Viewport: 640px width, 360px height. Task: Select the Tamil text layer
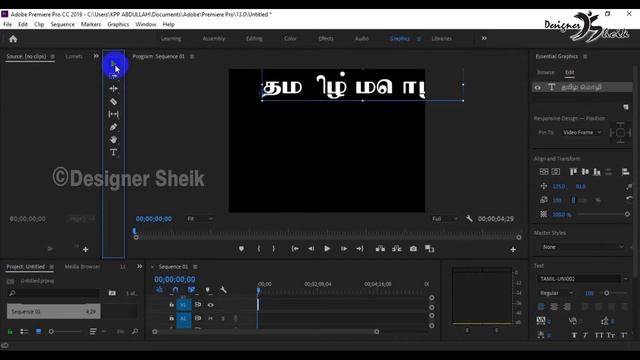(x=582, y=87)
